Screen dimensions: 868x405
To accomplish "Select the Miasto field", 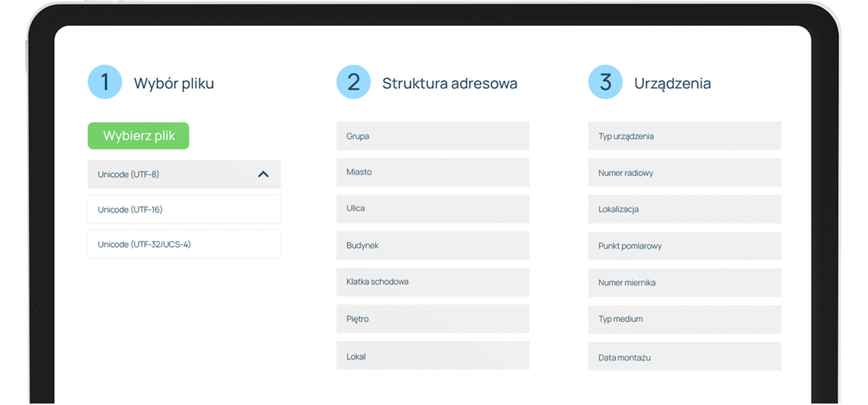I will (433, 172).
